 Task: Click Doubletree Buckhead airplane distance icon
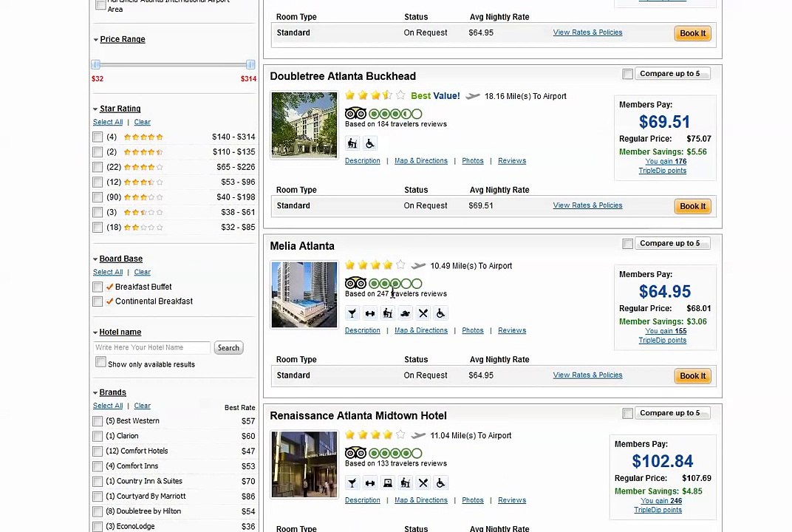point(473,96)
